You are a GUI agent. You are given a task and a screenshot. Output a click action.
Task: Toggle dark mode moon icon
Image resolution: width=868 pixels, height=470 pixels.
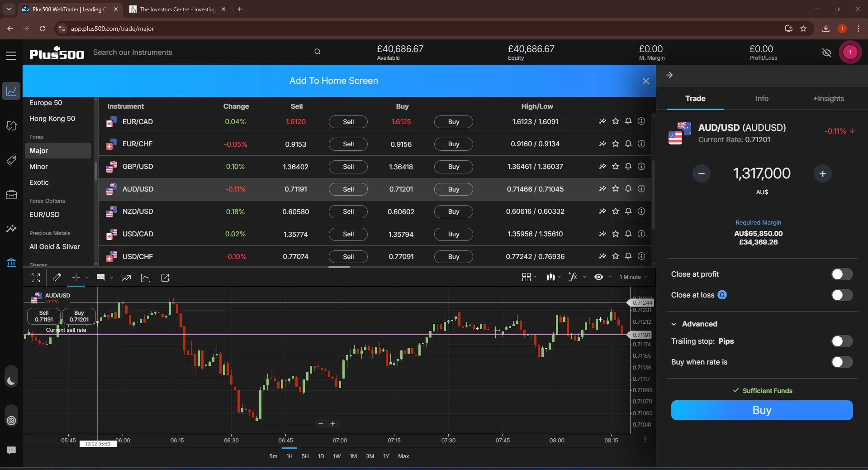coord(11,381)
